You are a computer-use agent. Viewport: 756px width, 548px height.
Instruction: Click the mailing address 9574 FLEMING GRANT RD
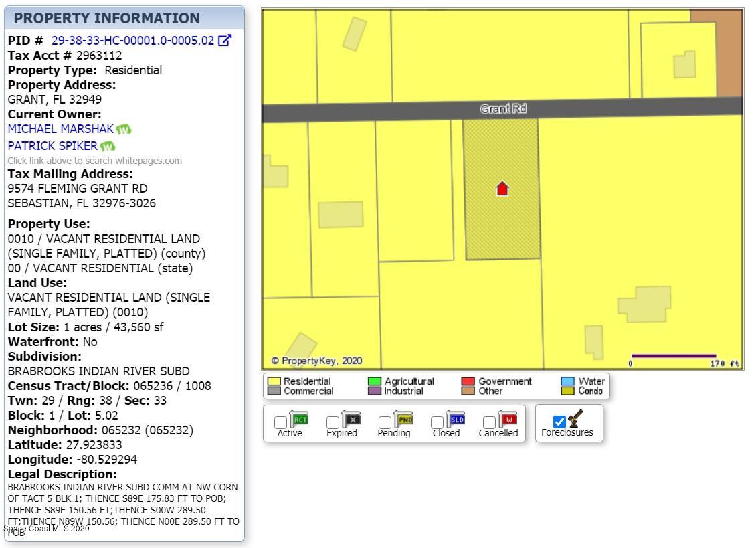tap(78, 189)
